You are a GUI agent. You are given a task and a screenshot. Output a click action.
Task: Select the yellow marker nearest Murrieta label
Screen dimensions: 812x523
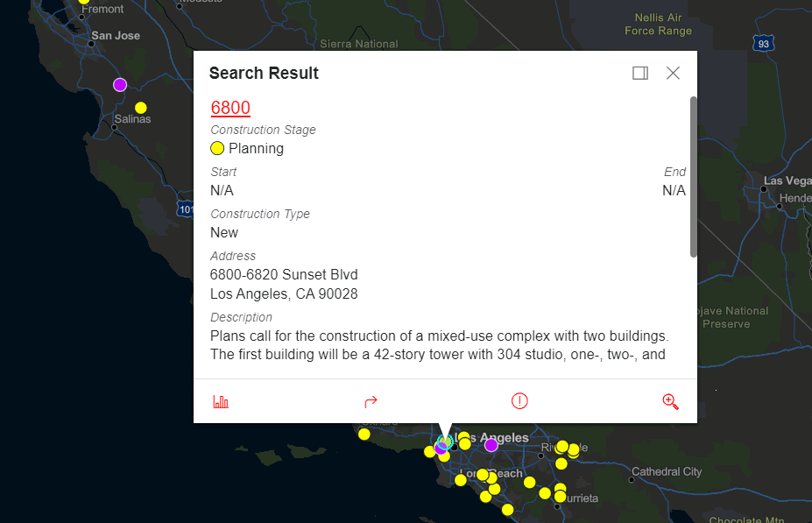pos(561,497)
